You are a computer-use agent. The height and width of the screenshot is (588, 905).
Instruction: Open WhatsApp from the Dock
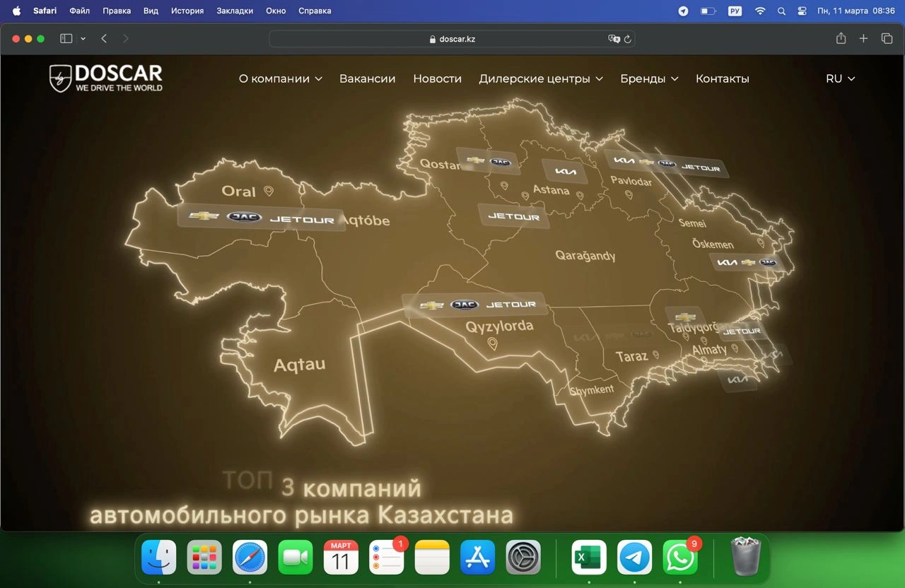[680, 558]
